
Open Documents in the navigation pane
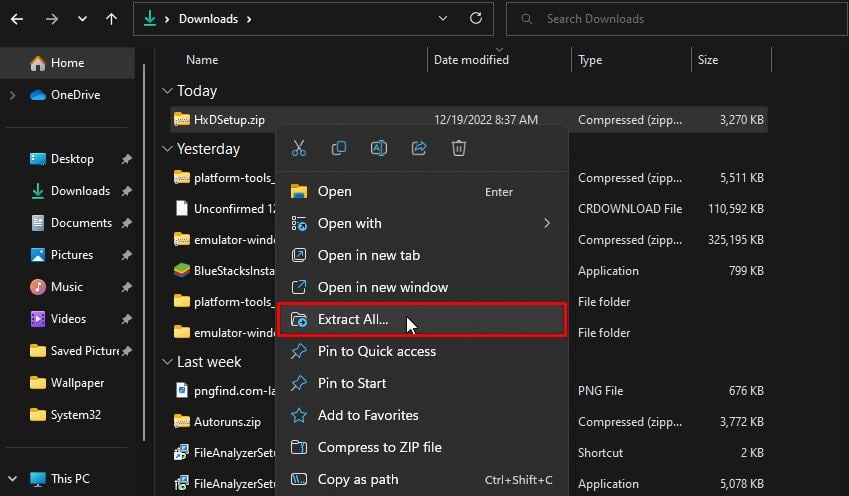click(x=81, y=223)
